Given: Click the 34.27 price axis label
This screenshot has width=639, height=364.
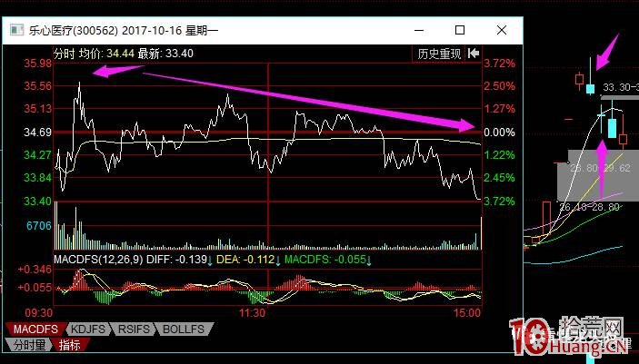Looking at the screenshot, I should (x=38, y=154).
